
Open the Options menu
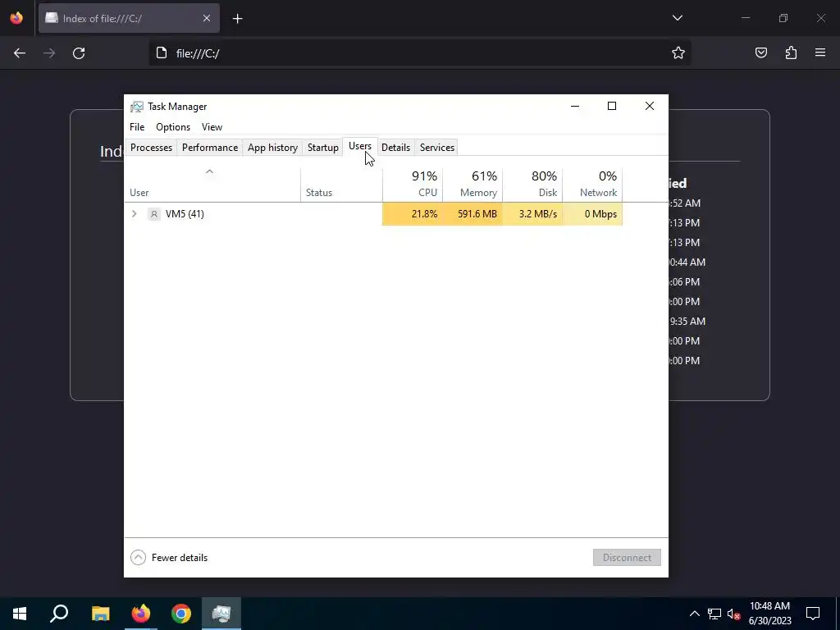pos(173,127)
